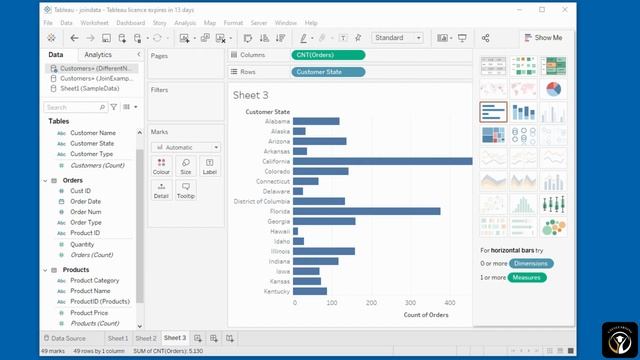Select the Order Date field

click(x=85, y=202)
